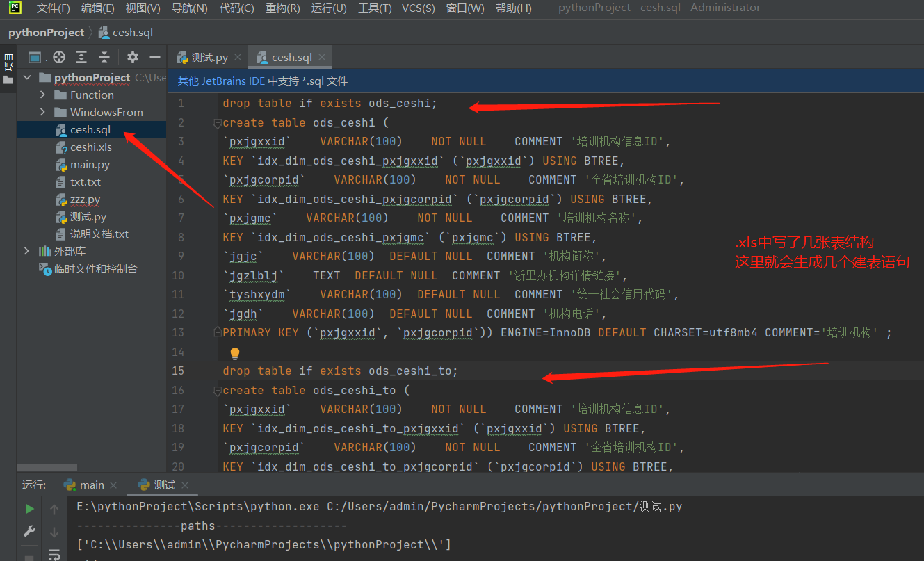Open run configuration settings via the wrench icon

[29, 530]
